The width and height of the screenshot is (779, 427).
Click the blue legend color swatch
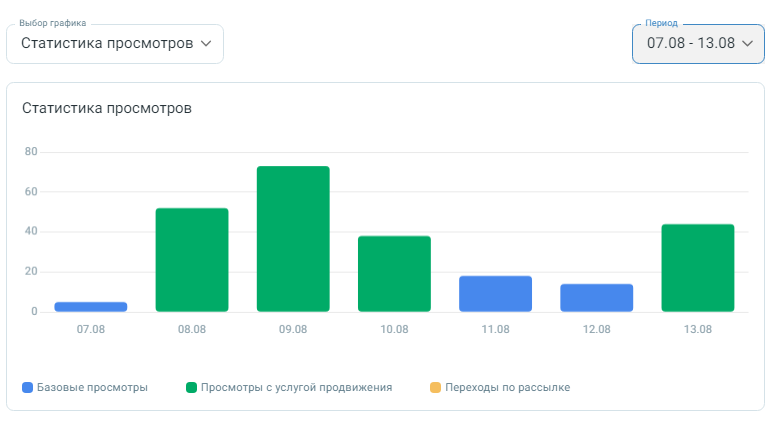[x=27, y=387]
